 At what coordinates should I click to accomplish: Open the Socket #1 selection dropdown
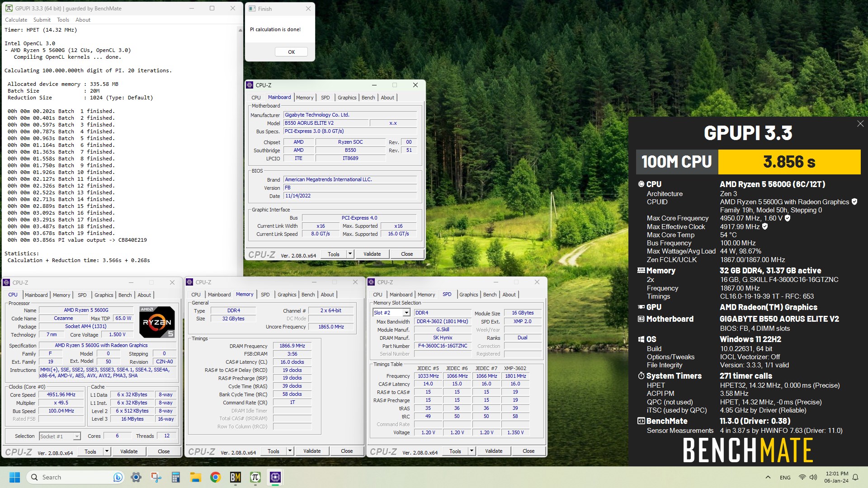click(x=77, y=436)
